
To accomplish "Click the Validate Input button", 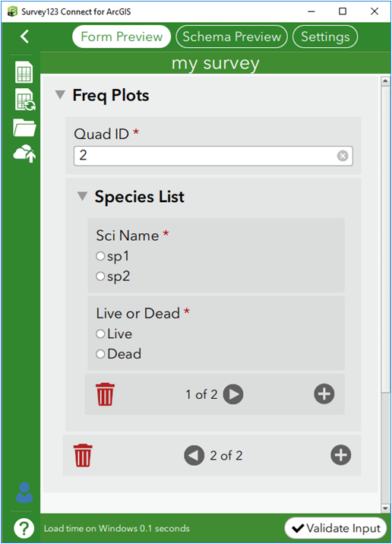I will click(336, 528).
